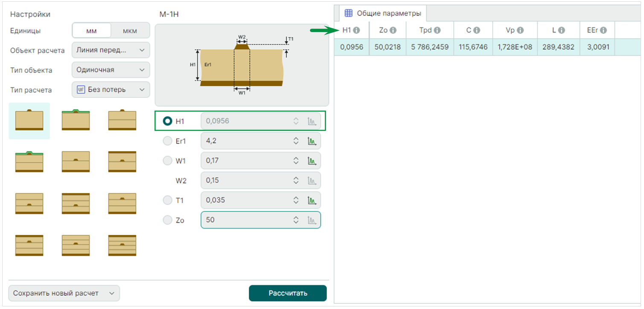This screenshot has width=644, height=309.
Task: Click the info icon beside the C column header
Action: [477, 30]
